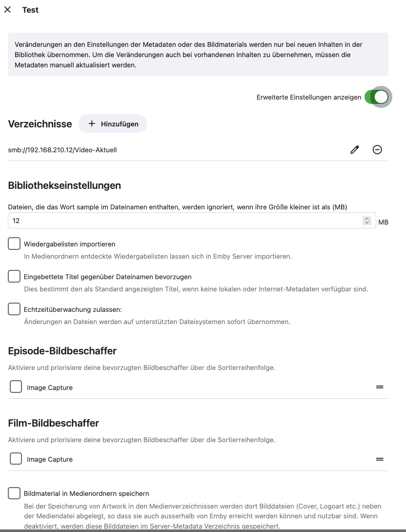Select the smb://192.168.210.12/Video-Aktuell path entry
Image resolution: width=406 pixels, height=532 pixels.
[x=62, y=150]
